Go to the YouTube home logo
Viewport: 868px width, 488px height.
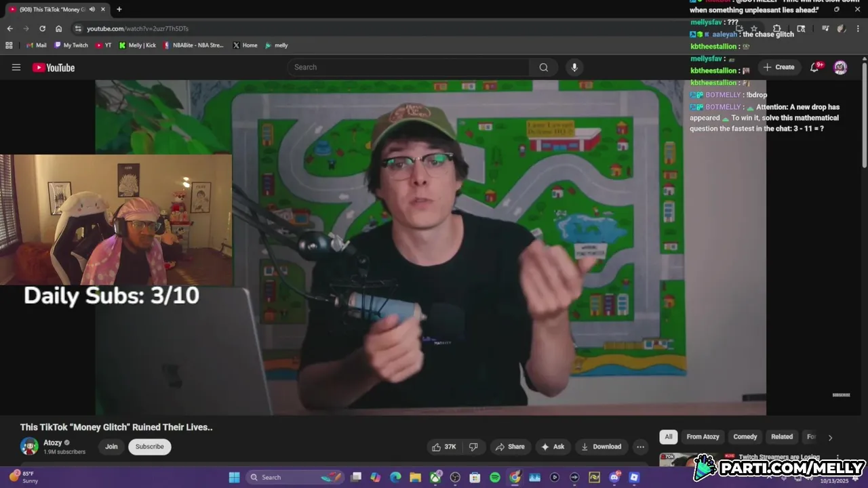[54, 67]
